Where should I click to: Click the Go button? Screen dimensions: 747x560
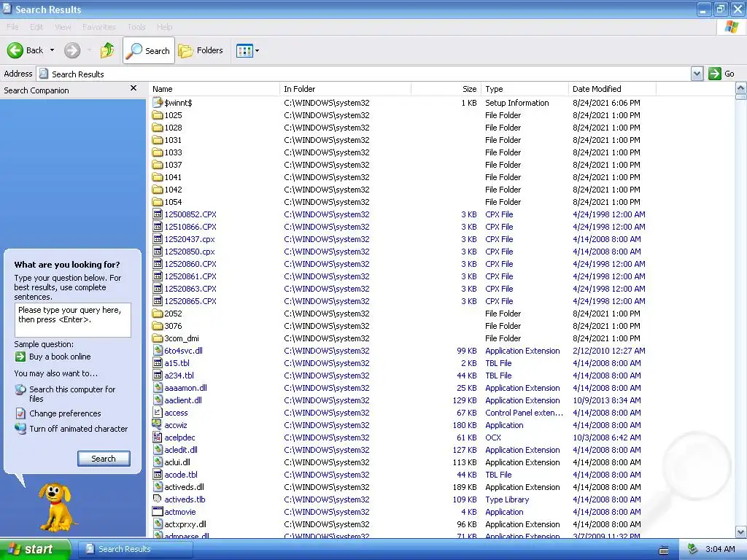[x=721, y=74]
